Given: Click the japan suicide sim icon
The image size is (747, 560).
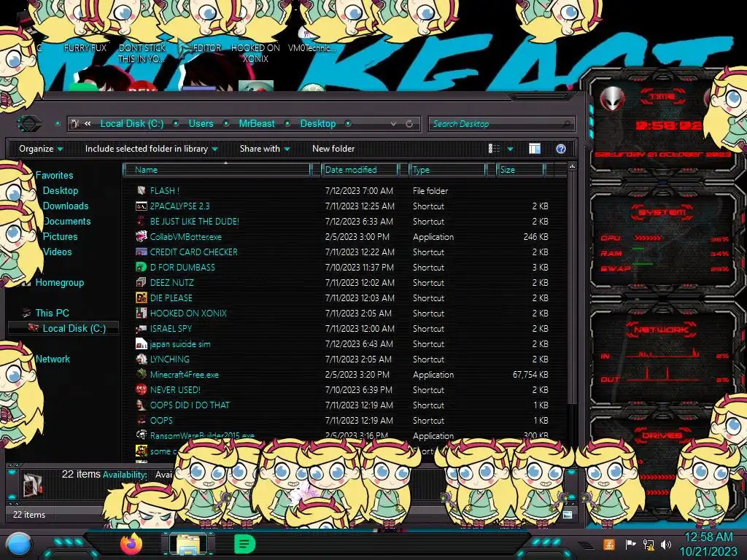Looking at the screenshot, I should coord(141,344).
